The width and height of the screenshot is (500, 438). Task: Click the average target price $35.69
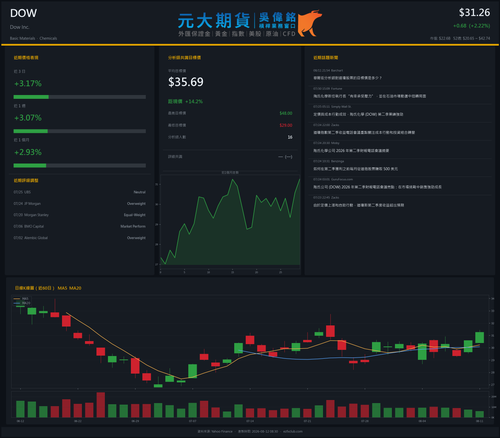click(186, 82)
